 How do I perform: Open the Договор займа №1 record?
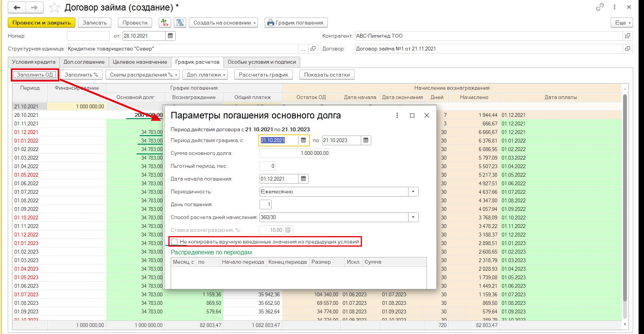(x=628, y=49)
